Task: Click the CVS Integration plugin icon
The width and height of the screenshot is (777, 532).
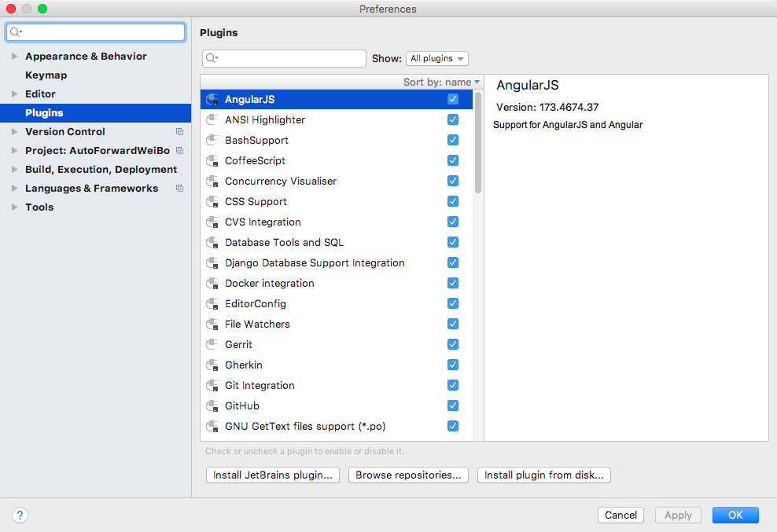Action: pyautogui.click(x=212, y=222)
